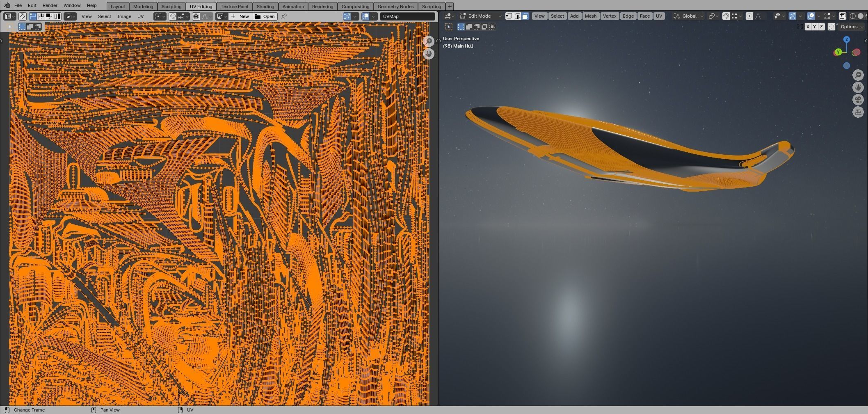This screenshot has height=414, width=868.
Task: Toggle 3D viewport overlays
Action: pos(811,16)
